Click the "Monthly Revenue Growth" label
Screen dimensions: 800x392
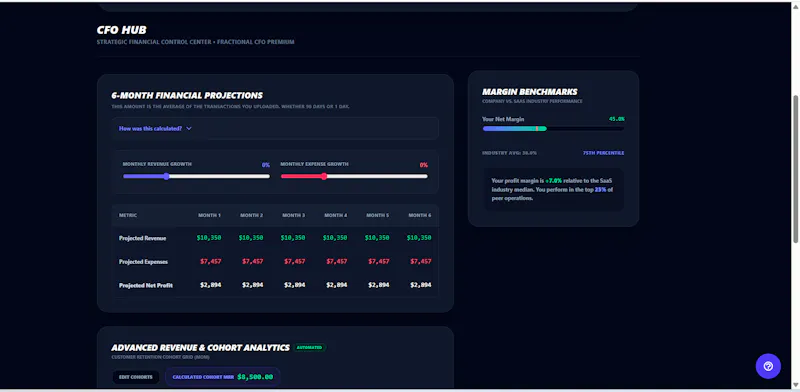coord(157,164)
